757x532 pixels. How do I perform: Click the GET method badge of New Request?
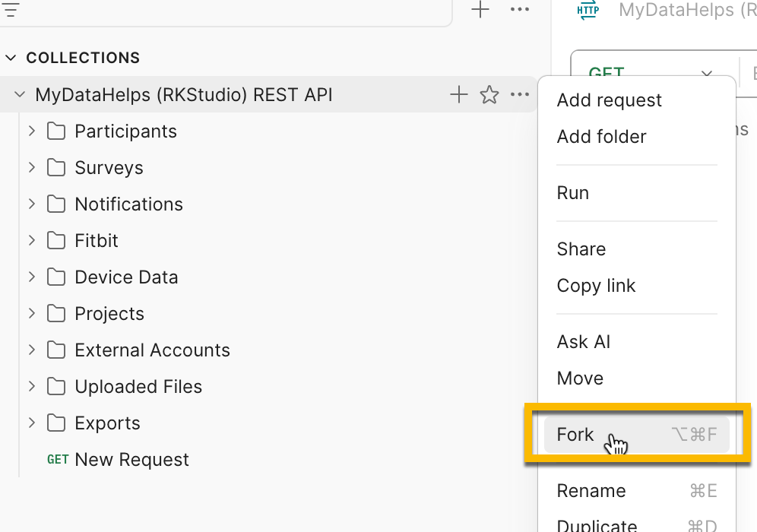[58, 460]
